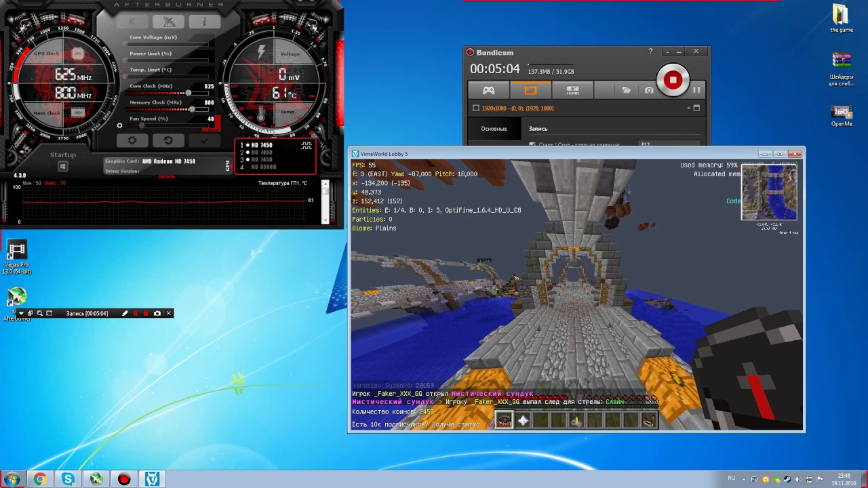Click 1920x1080 capture area text

(x=517, y=108)
